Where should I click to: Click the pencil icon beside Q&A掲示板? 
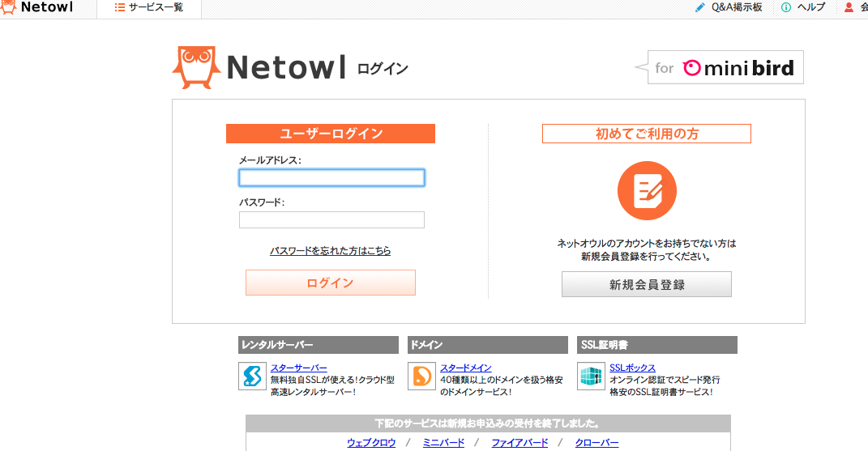[700, 7]
